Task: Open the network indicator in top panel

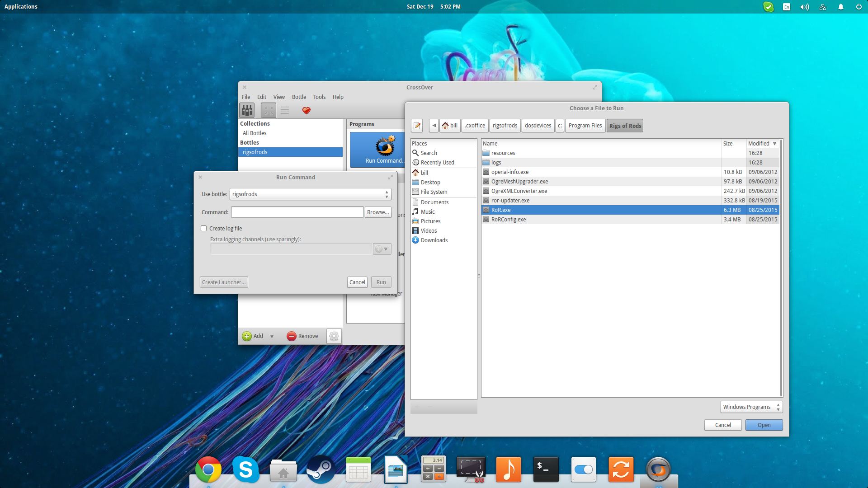Action: pyautogui.click(x=822, y=7)
